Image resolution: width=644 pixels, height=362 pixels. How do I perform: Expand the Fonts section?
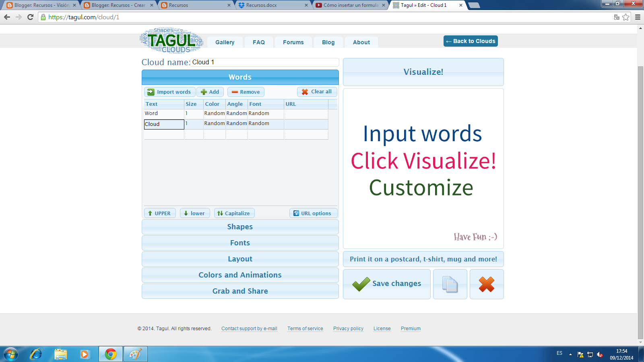click(x=240, y=243)
